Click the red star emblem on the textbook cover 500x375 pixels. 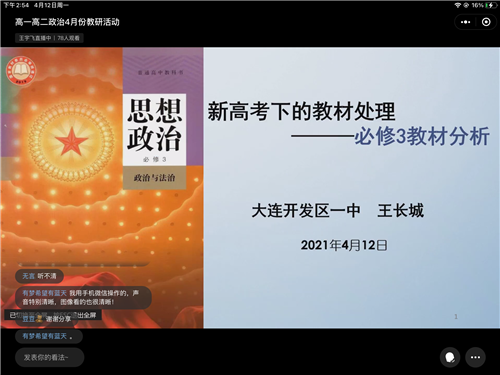(x=71, y=141)
